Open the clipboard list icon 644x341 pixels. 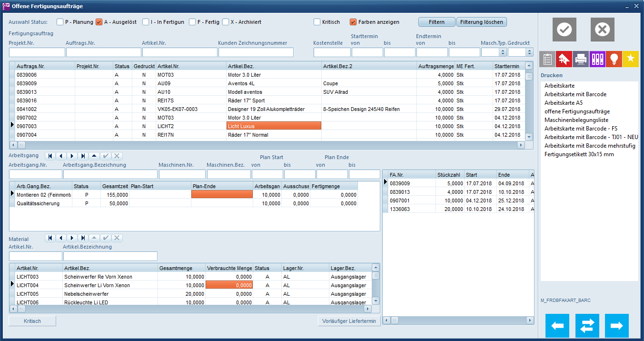click(x=547, y=60)
